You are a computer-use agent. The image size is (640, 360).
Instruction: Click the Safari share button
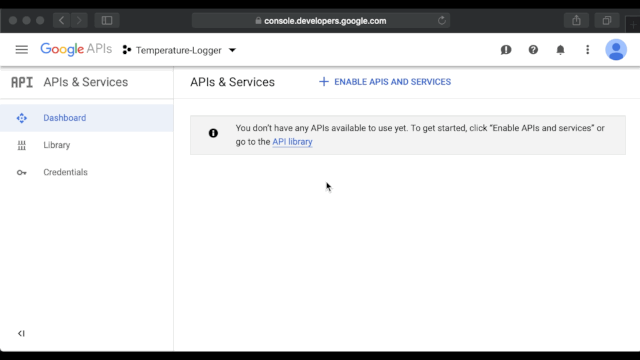(576, 20)
